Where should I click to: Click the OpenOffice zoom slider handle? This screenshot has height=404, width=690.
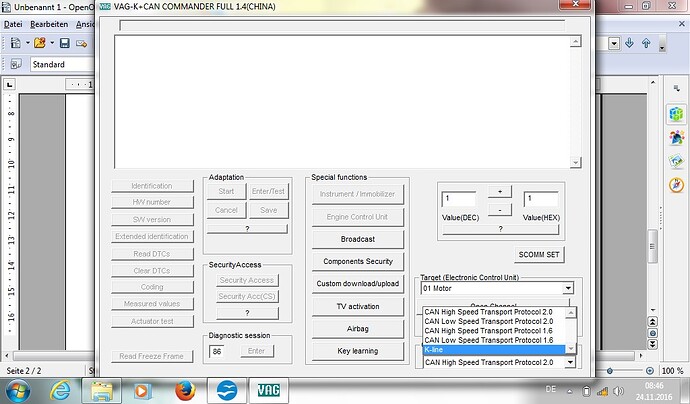pyautogui.click(x=609, y=371)
